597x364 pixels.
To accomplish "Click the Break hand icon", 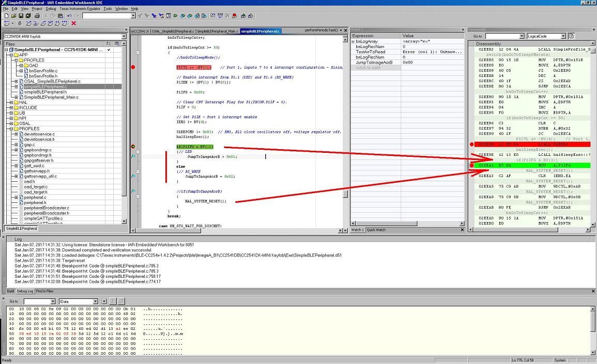I will [20, 23].
